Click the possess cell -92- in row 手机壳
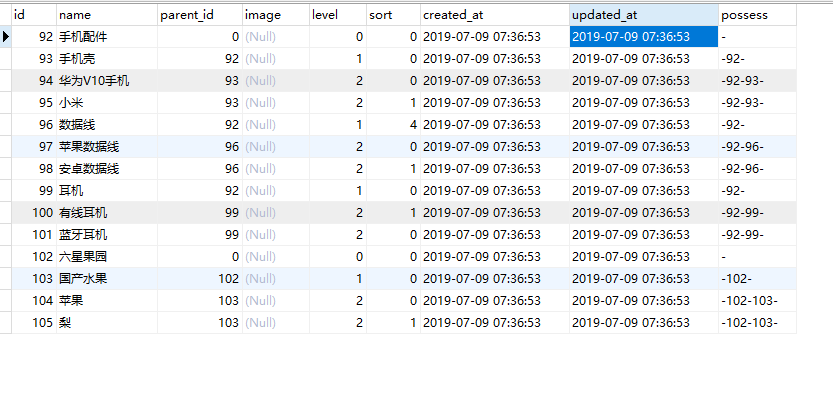This screenshot has width=833, height=413. pos(758,58)
